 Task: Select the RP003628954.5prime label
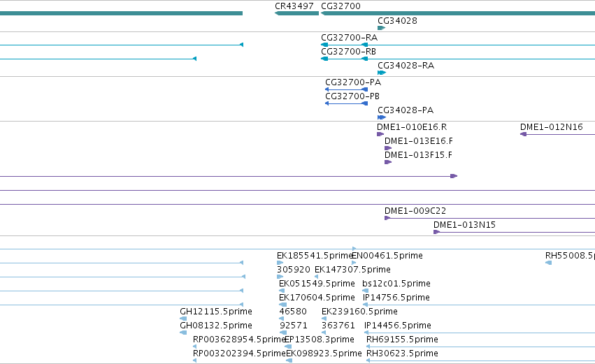[238, 340]
